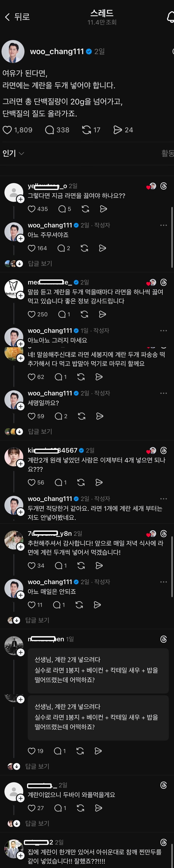
Task: Like the main post with 1,809 hearts
Action: pos(7,130)
